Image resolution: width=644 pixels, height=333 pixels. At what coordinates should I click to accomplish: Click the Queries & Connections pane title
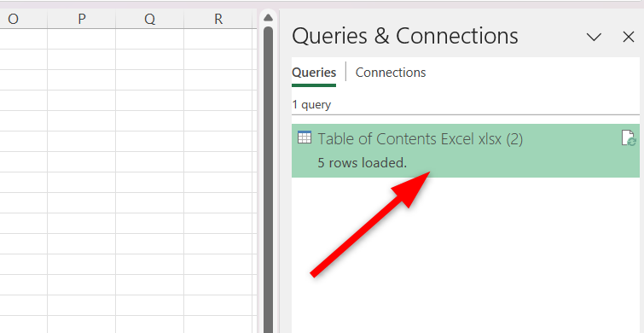point(405,36)
